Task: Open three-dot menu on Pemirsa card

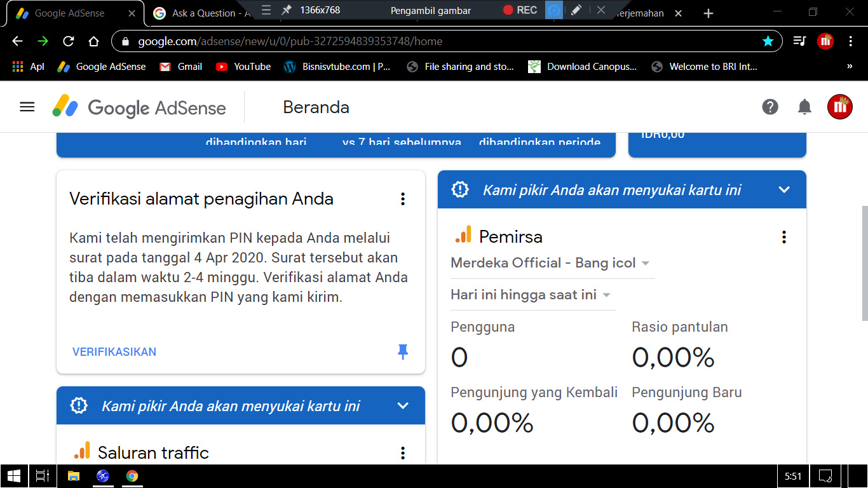Action: (x=783, y=237)
